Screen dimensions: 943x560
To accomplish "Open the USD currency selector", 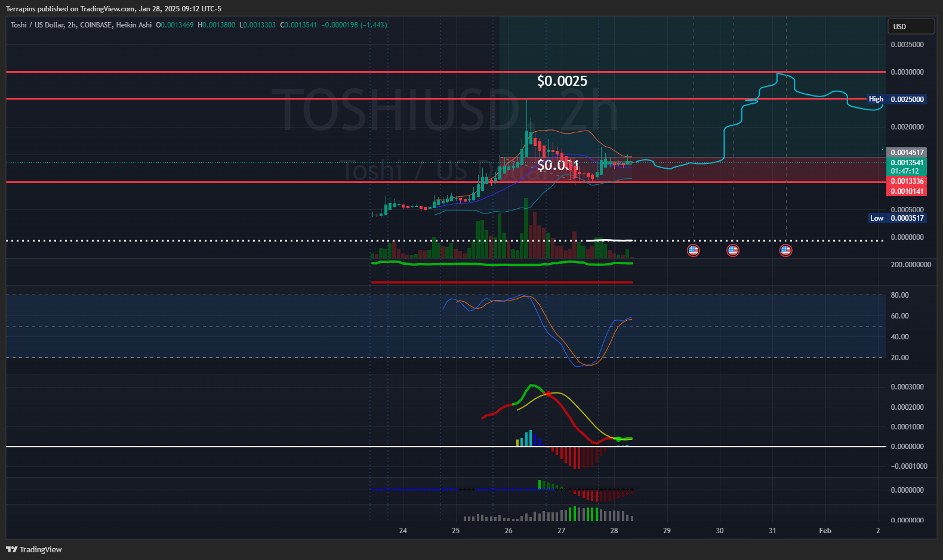I will pos(911,26).
